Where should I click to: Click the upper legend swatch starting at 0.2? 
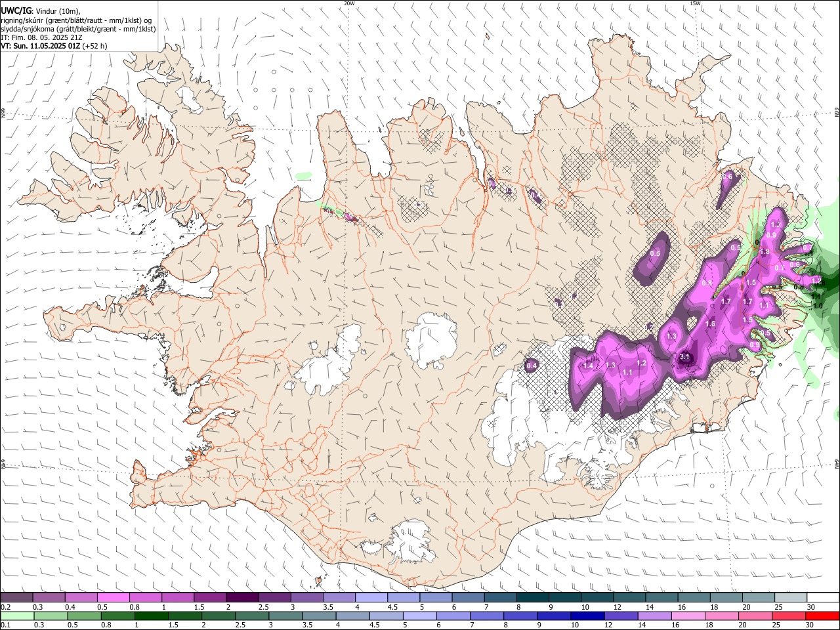pos(17,598)
